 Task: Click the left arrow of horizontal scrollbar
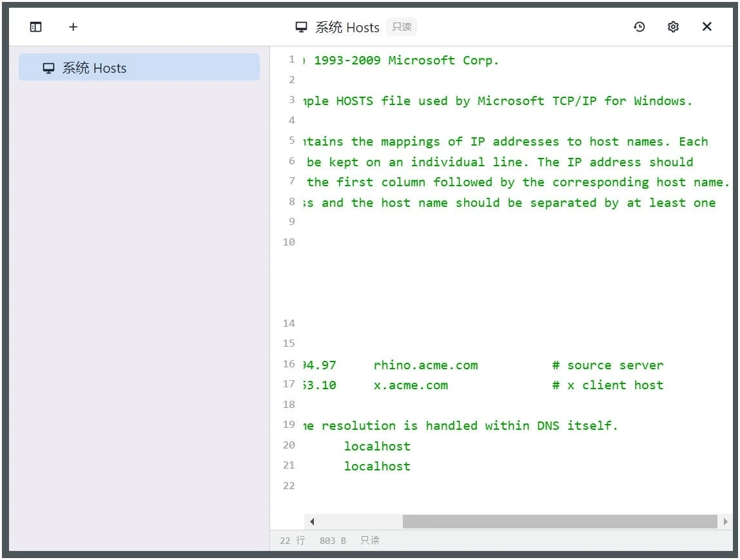click(x=312, y=521)
